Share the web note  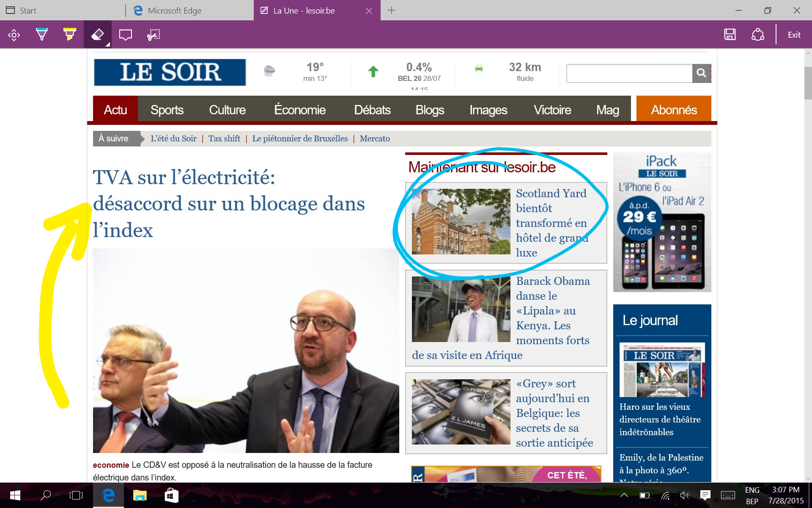(757, 35)
